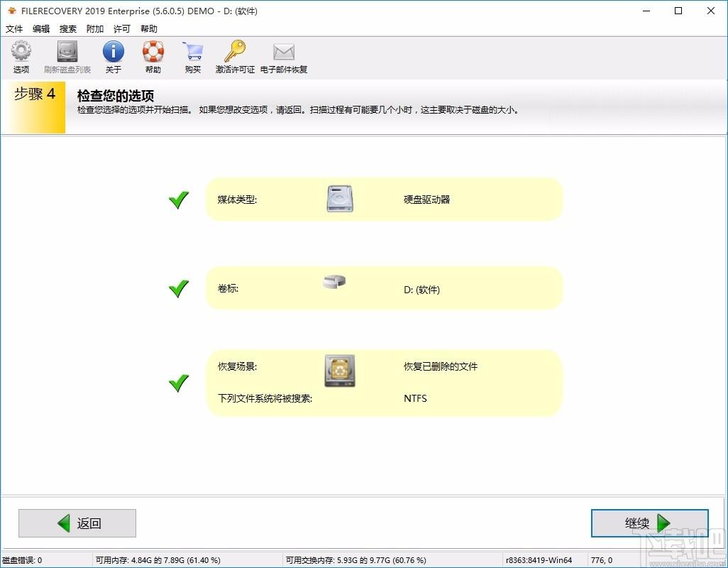Image resolution: width=728 pixels, height=568 pixels.
Task: Click the 恢复场景: label
Action: (237, 366)
